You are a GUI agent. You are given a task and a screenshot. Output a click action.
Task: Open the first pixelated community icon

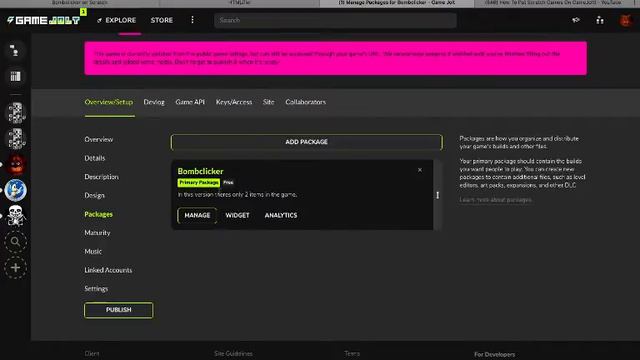coord(16,113)
